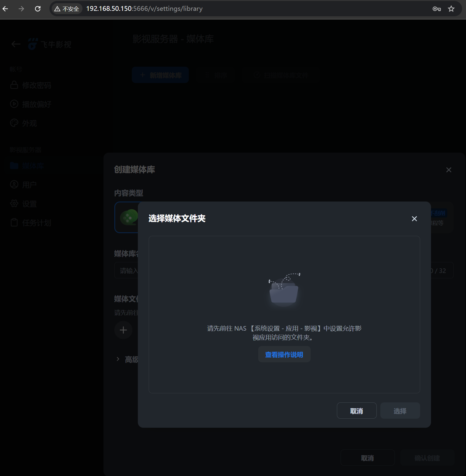The height and width of the screenshot is (476, 466).
Task: Go back with the browser back arrow
Action: (x=5, y=9)
